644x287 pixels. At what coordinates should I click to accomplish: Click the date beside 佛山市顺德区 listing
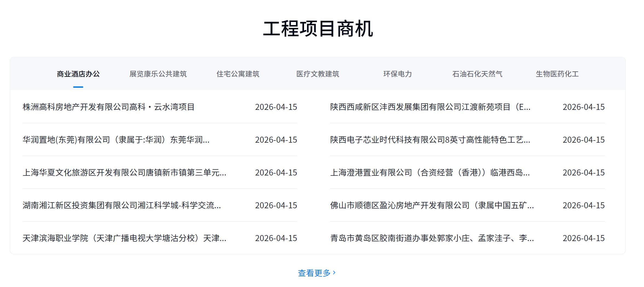pyautogui.click(x=584, y=205)
